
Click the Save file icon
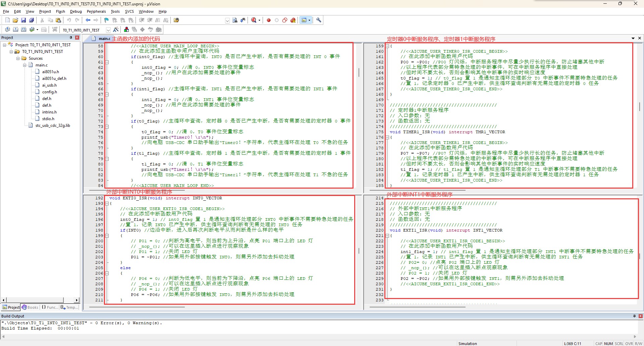[x=23, y=20]
